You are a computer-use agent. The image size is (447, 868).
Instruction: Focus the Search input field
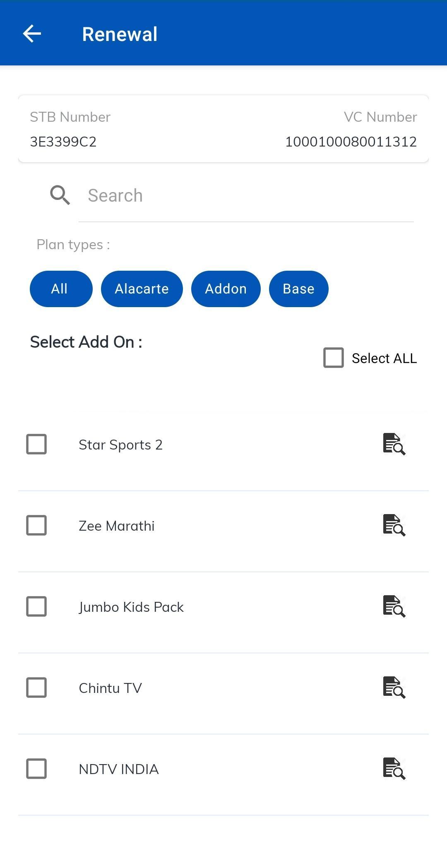(x=246, y=195)
